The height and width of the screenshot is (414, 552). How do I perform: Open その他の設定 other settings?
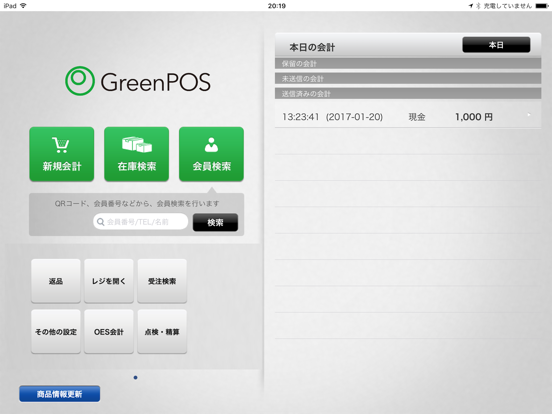coord(56,332)
